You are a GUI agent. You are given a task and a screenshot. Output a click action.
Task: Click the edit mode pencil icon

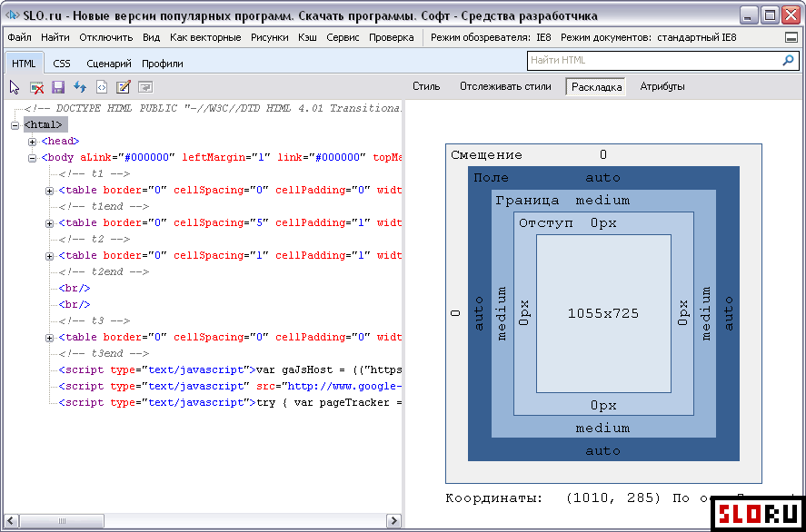(x=124, y=87)
